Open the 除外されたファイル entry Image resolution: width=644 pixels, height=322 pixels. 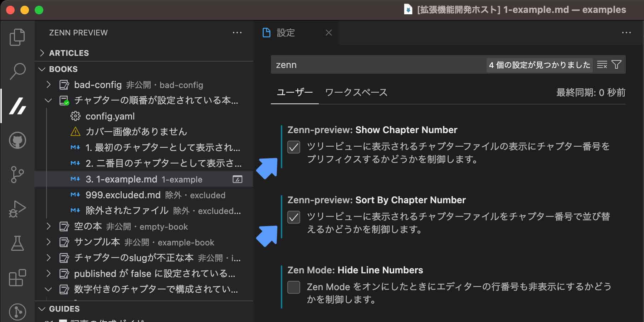pyautogui.click(x=144, y=211)
